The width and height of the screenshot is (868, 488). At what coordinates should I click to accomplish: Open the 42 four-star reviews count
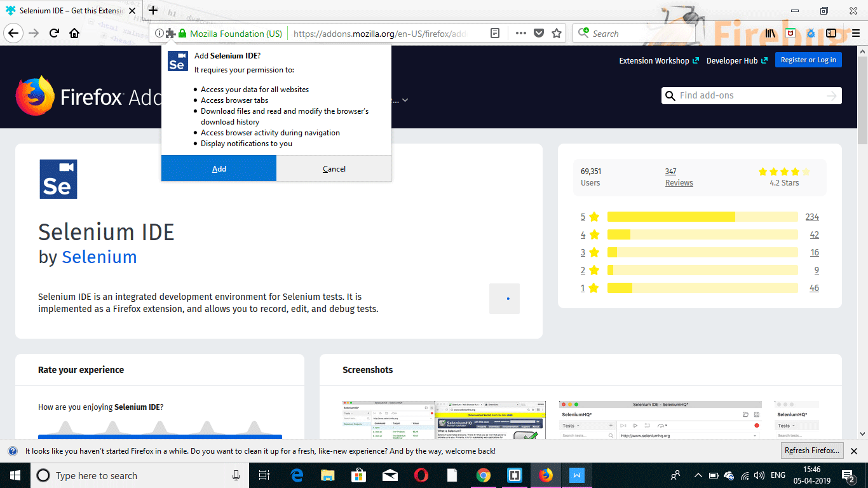[x=815, y=234]
